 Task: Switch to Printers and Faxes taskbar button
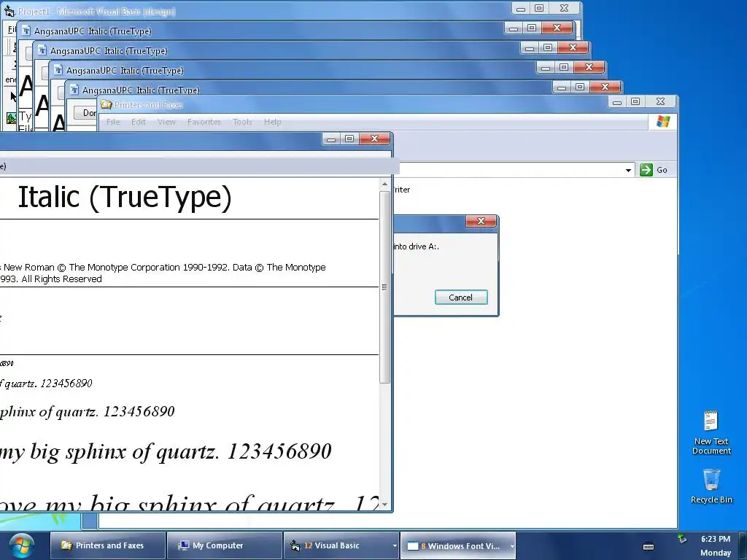[108, 545]
